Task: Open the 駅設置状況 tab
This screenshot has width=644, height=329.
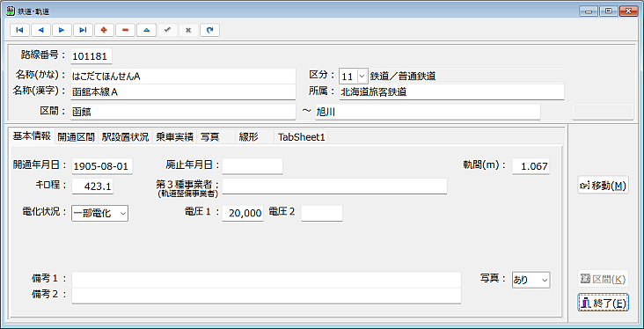Action: tap(125, 137)
